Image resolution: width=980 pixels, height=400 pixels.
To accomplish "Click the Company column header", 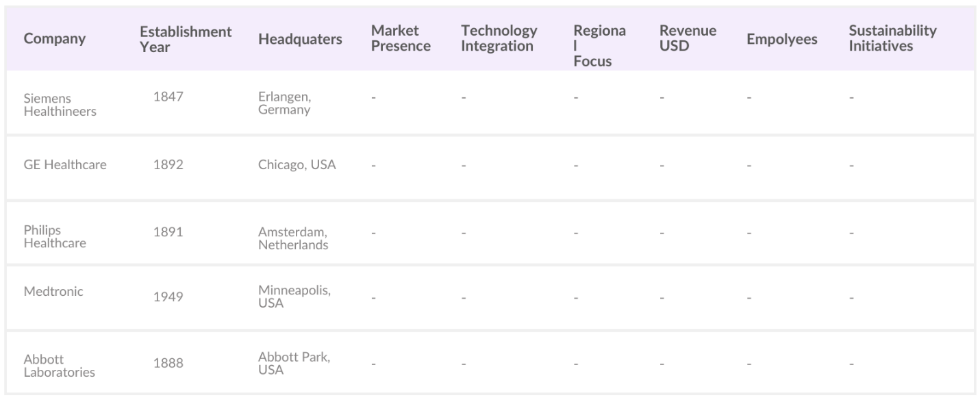I will [x=55, y=39].
